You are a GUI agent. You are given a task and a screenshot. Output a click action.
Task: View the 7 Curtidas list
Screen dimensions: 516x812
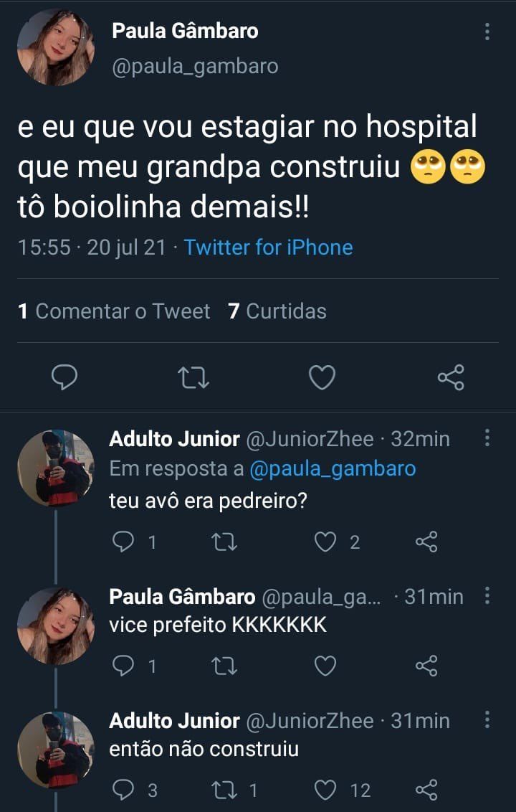(x=277, y=311)
